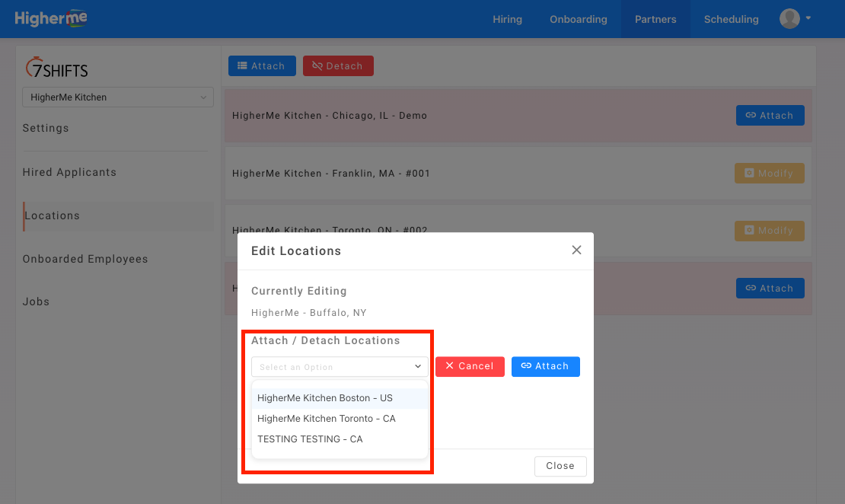Pick TESTING TESTING - CA option

coord(310,439)
